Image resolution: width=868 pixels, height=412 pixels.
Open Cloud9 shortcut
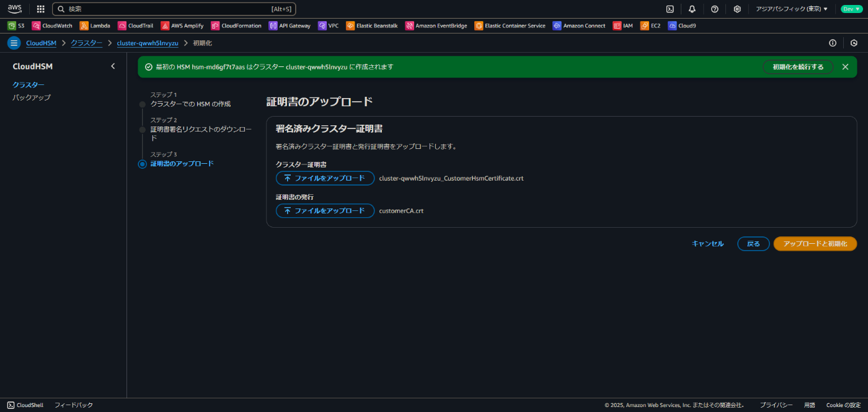(x=682, y=26)
